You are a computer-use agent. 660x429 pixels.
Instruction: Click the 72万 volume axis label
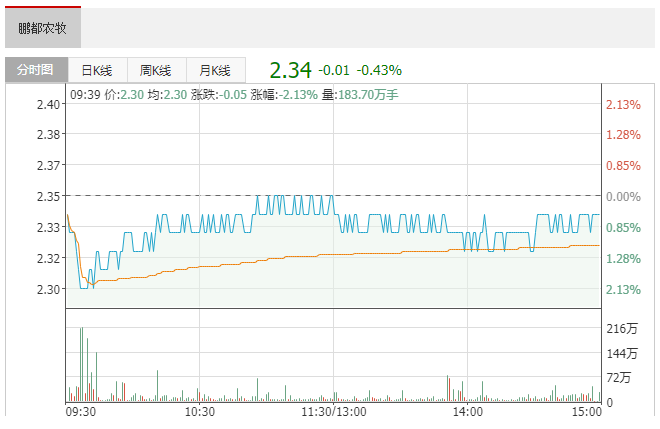pyautogui.click(x=619, y=377)
